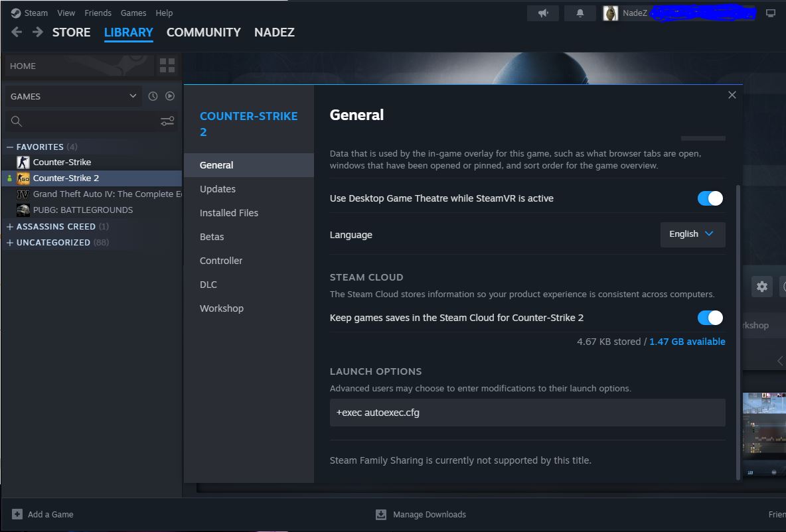
Task: Select the Betas section
Action: coord(249,237)
